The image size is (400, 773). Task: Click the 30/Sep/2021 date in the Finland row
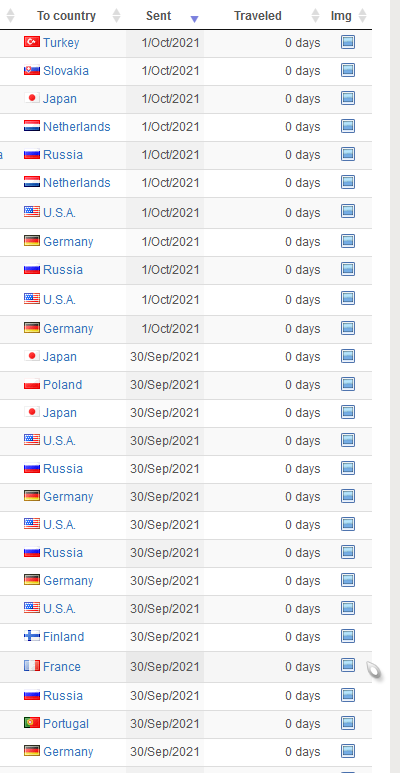click(x=165, y=636)
